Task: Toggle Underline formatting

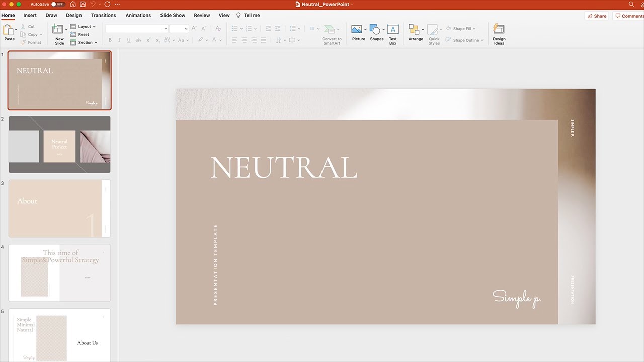Action: coord(129,40)
